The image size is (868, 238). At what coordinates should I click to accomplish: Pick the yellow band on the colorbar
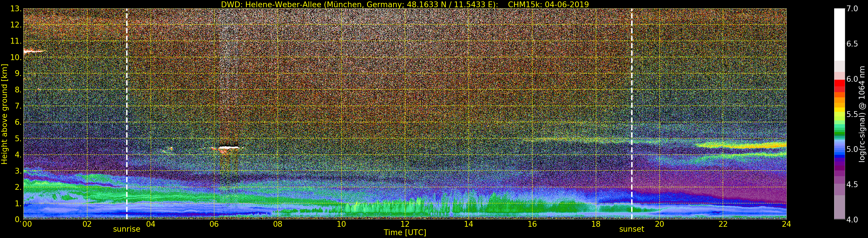(839, 110)
